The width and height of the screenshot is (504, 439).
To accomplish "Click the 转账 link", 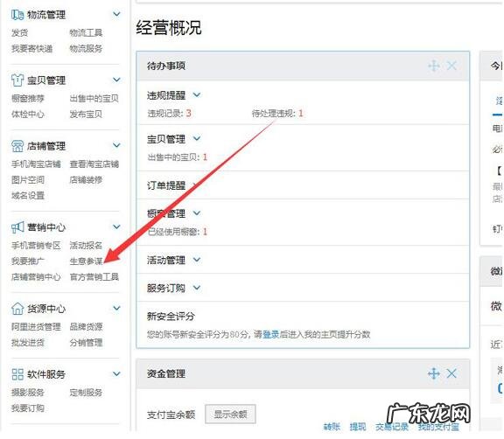I will (x=332, y=427).
